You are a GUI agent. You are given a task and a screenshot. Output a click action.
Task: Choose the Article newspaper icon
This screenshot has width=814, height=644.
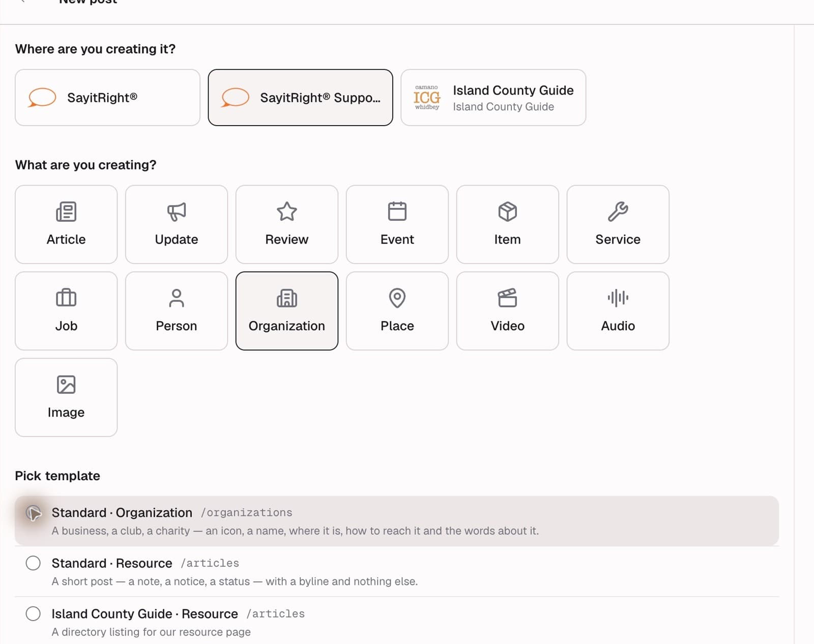coord(66,212)
